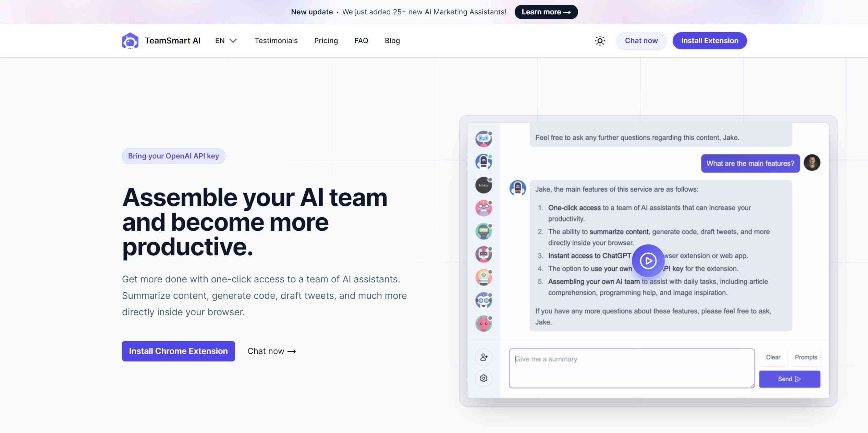The image size is (868, 433).
Task: Click the Blog navigation menu item
Action: tap(392, 40)
